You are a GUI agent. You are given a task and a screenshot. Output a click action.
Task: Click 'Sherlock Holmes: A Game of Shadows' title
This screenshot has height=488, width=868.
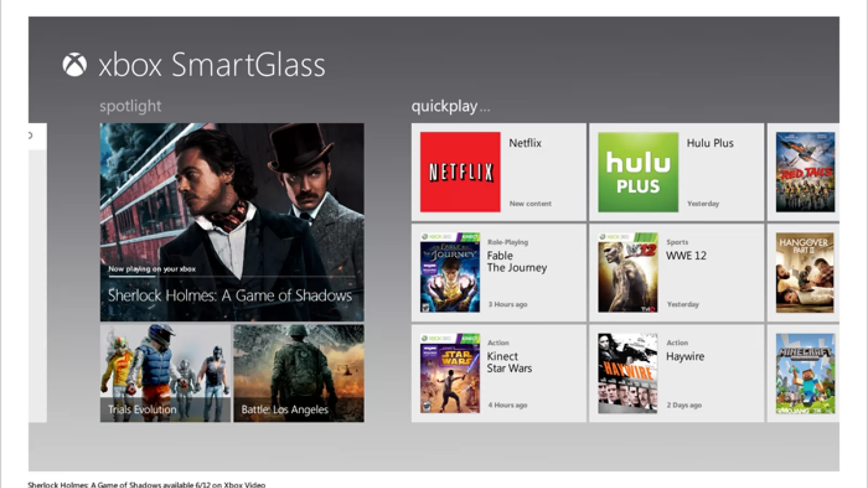230,296
